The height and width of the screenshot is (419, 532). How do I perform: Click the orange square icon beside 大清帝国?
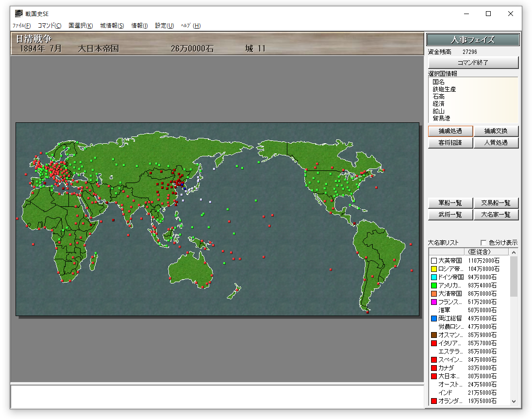pos(434,294)
